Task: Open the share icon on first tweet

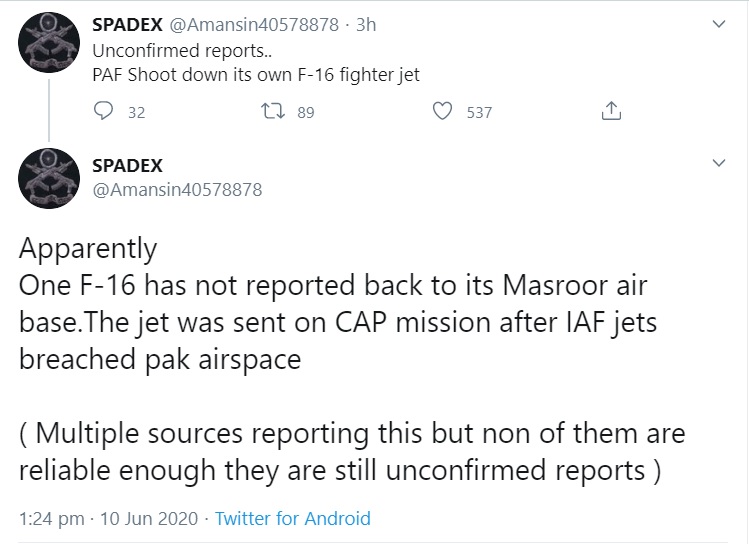Action: pyautogui.click(x=610, y=112)
